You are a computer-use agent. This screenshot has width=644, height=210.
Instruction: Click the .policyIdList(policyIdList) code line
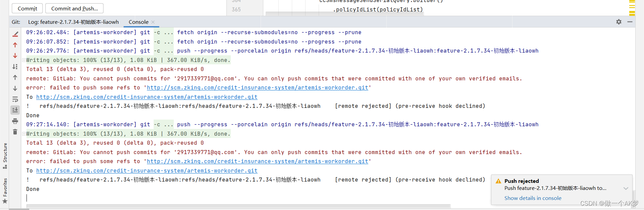pos(378,9)
